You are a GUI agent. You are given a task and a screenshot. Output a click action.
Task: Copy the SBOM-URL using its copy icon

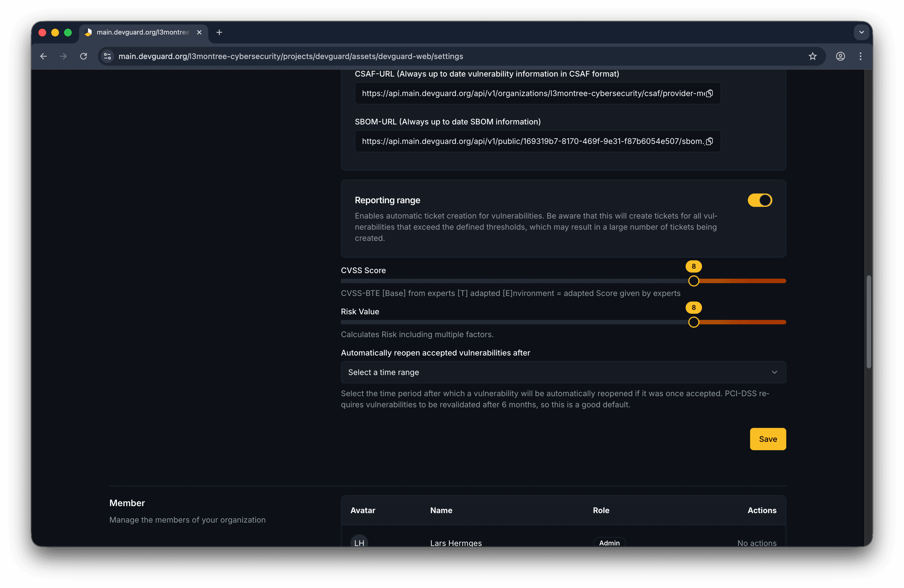click(709, 141)
